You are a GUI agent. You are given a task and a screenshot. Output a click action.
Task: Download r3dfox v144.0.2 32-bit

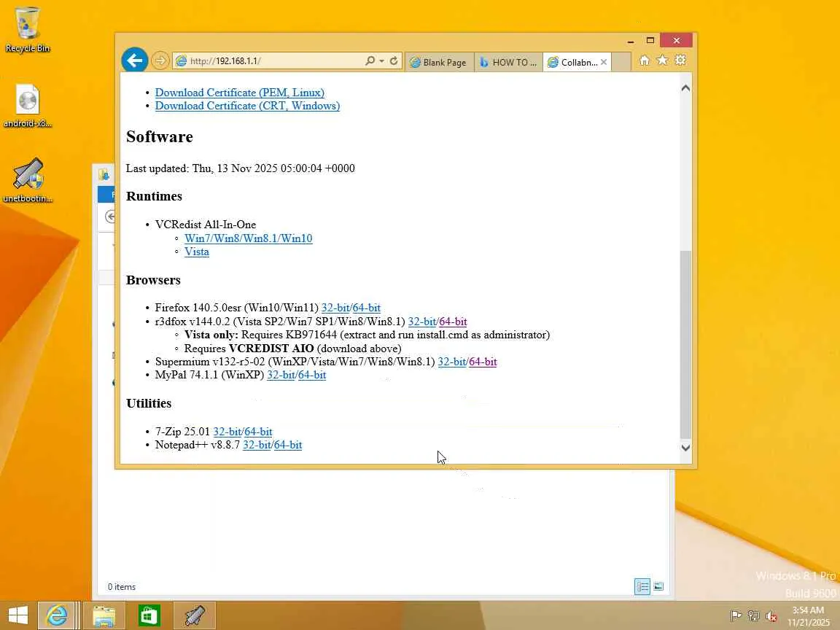point(422,322)
